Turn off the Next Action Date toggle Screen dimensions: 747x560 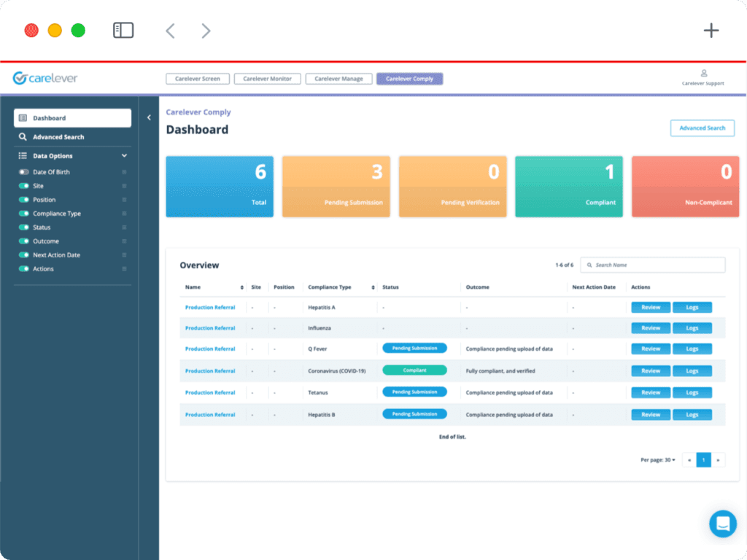point(24,254)
